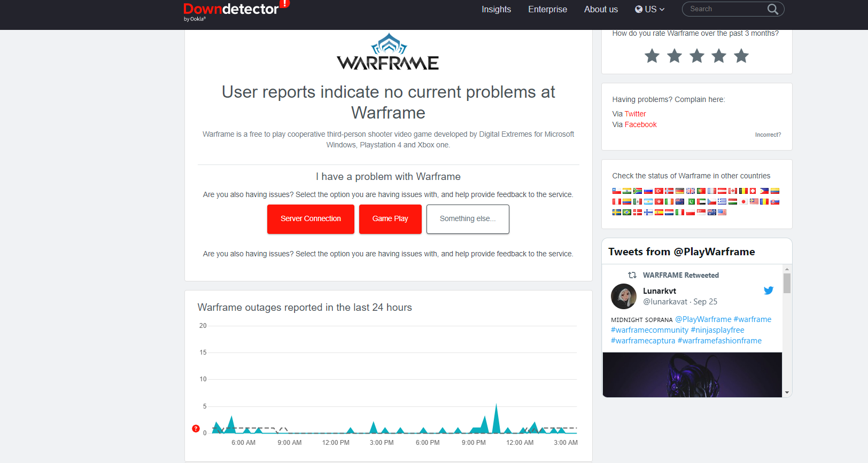Open the #warframefashionframe hashtag
The width and height of the screenshot is (868, 463).
pyautogui.click(x=719, y=341)
